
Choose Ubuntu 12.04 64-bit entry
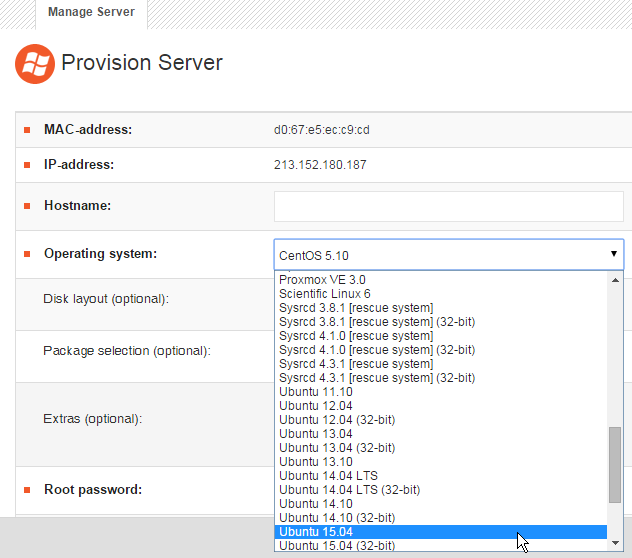pyautogui.click(x=441, y=406)
